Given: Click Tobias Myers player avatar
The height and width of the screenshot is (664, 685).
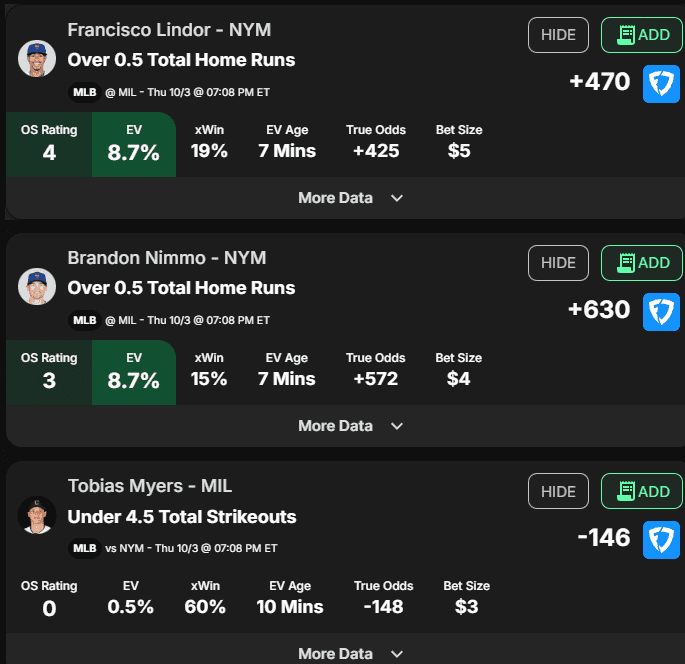Looking at the screenshot, I should [x=37, y=515].
